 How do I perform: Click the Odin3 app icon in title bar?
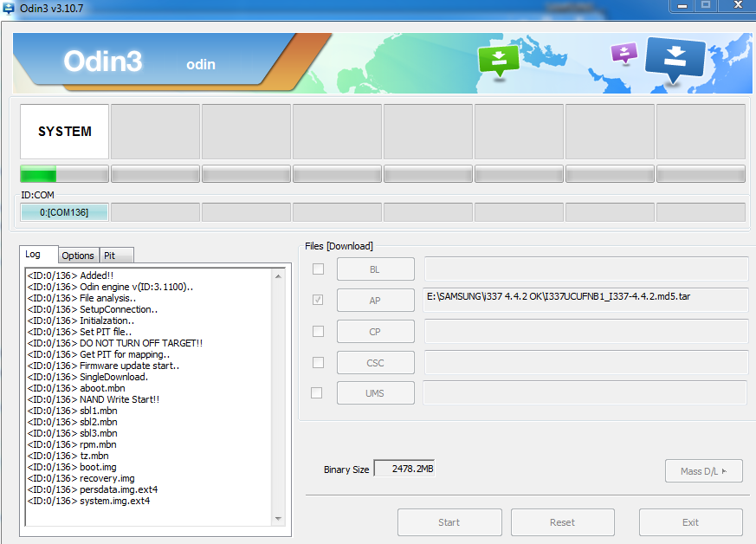[x=8, y=8]
